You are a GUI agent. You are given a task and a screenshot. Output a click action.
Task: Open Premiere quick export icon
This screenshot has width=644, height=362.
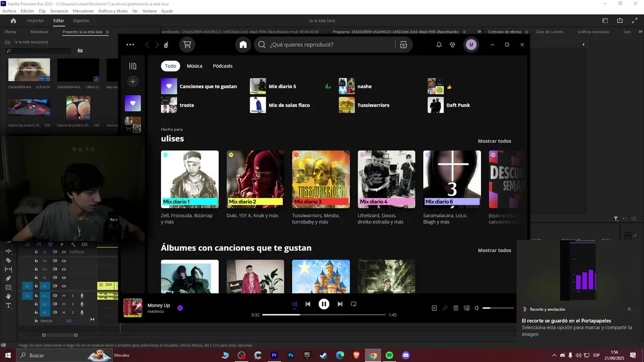620,21
